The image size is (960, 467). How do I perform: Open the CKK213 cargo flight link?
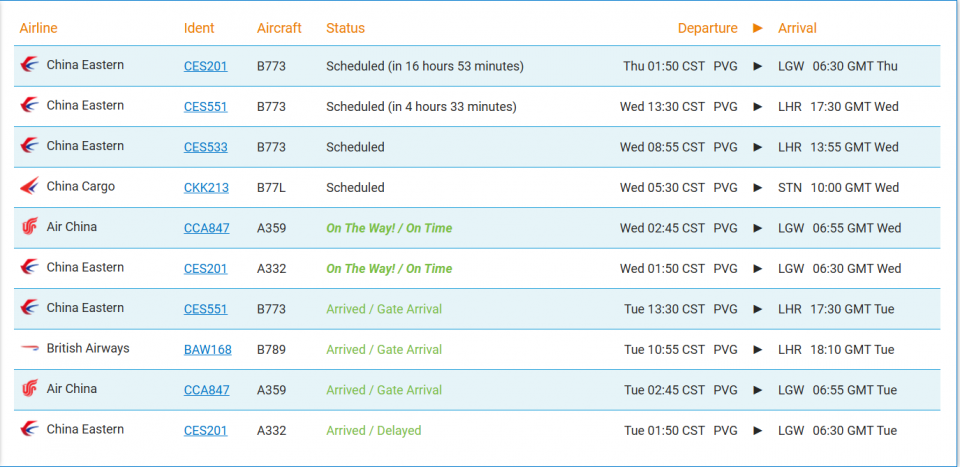tap(206, 187)
